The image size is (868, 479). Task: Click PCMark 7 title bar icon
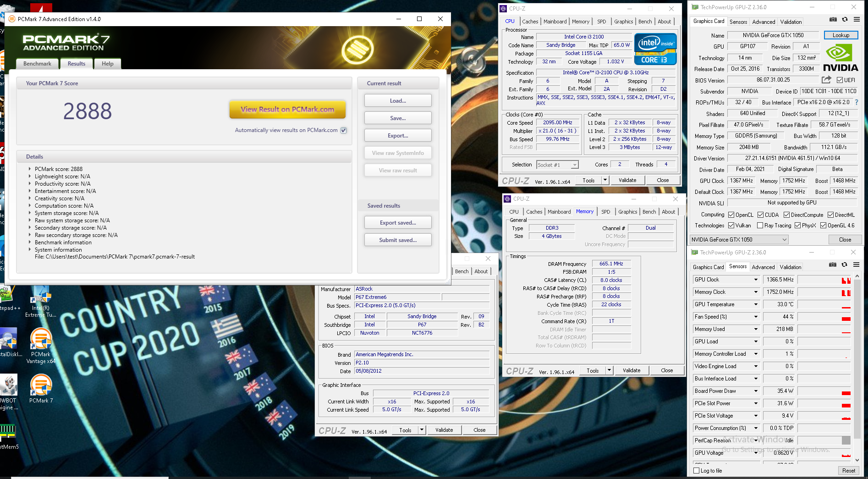tap(12, 19)
